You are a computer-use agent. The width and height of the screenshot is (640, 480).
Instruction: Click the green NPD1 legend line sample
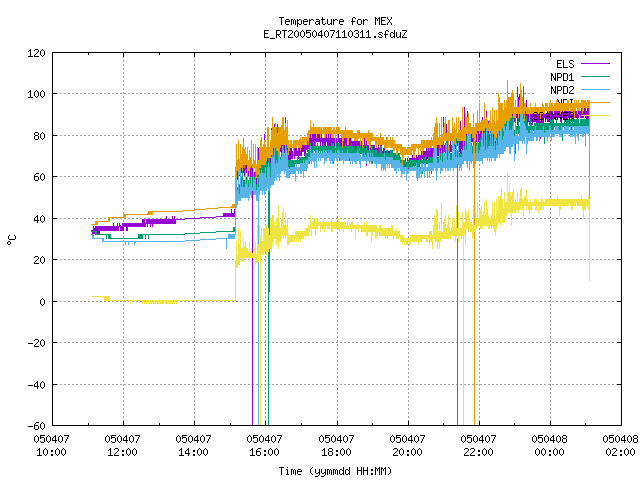coord(595,76)
